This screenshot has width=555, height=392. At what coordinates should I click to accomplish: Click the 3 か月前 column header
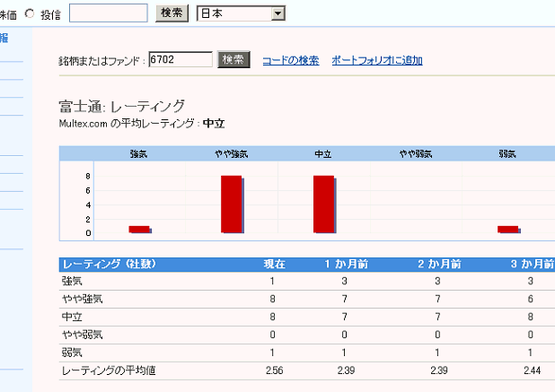click(x=533, y=264)
